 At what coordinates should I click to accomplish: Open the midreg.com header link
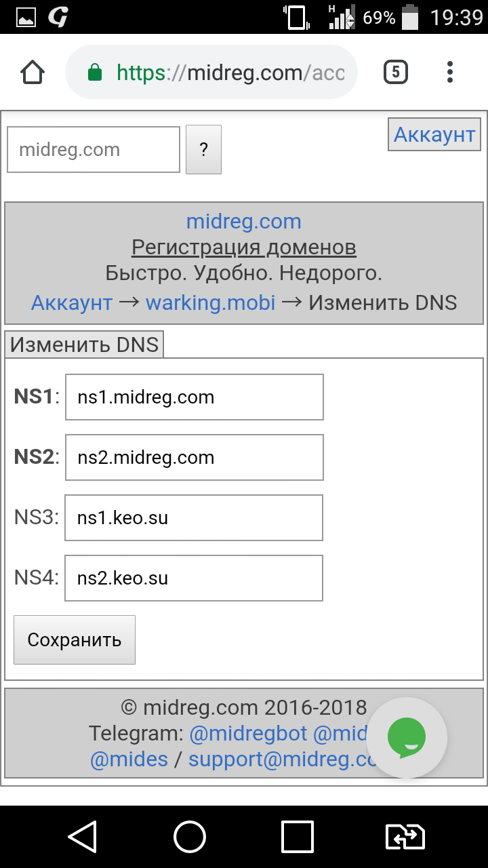(244, 221)
